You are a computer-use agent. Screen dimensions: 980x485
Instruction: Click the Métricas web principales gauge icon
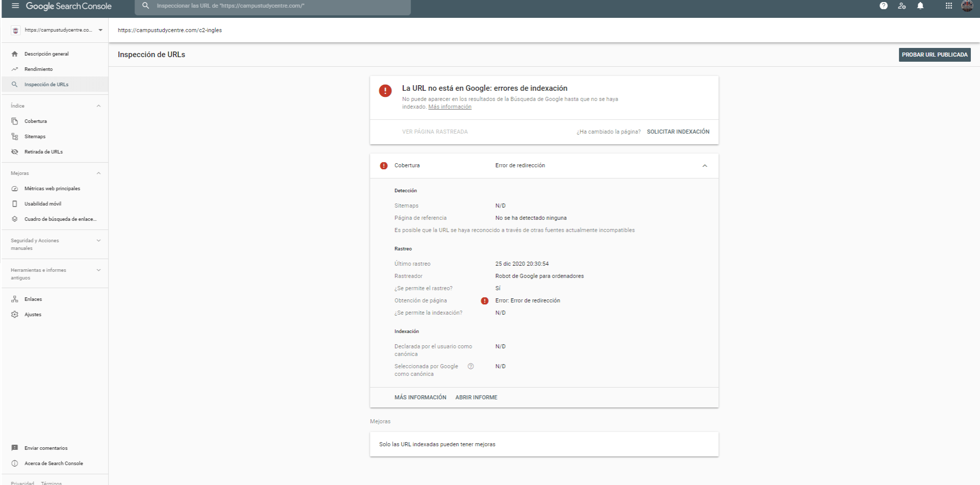15,189
